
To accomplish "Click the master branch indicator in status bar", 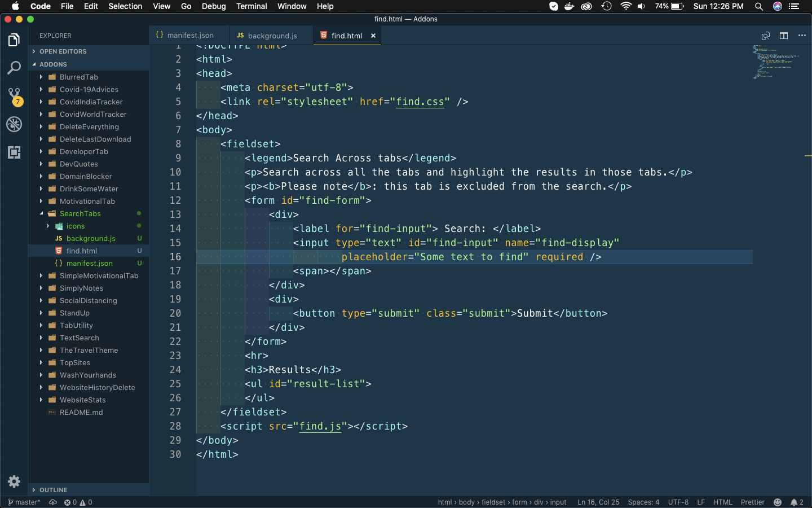I will point(24,502).
